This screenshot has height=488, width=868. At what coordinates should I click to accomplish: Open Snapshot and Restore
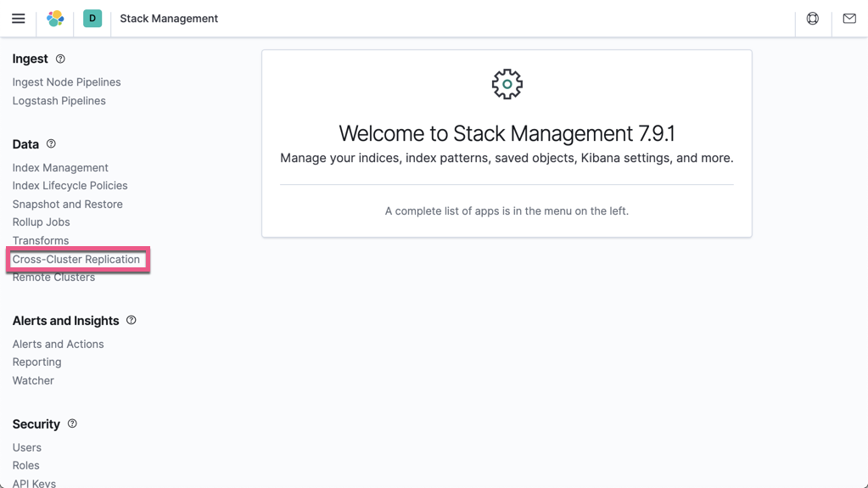click(68, 204)
